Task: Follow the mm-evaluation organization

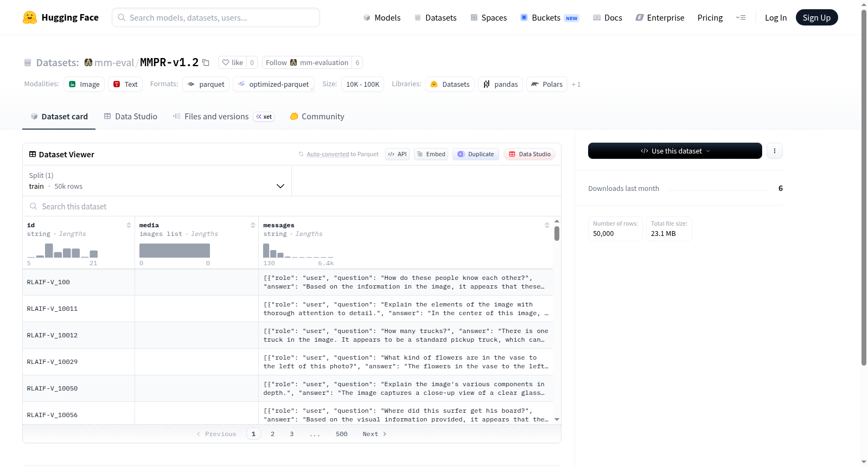Action: pos(307,62)
